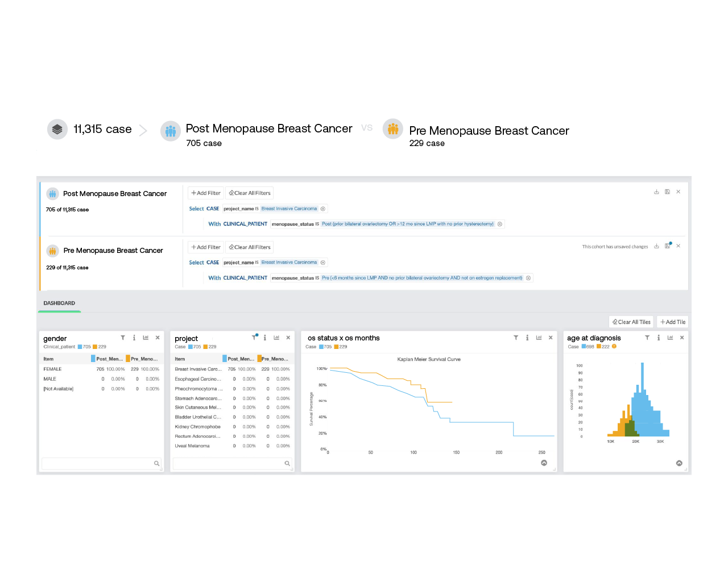This screenshot has width=728, height=582.
Task: Close the age at diagnosis tile
Action: [x=682, y=338]
